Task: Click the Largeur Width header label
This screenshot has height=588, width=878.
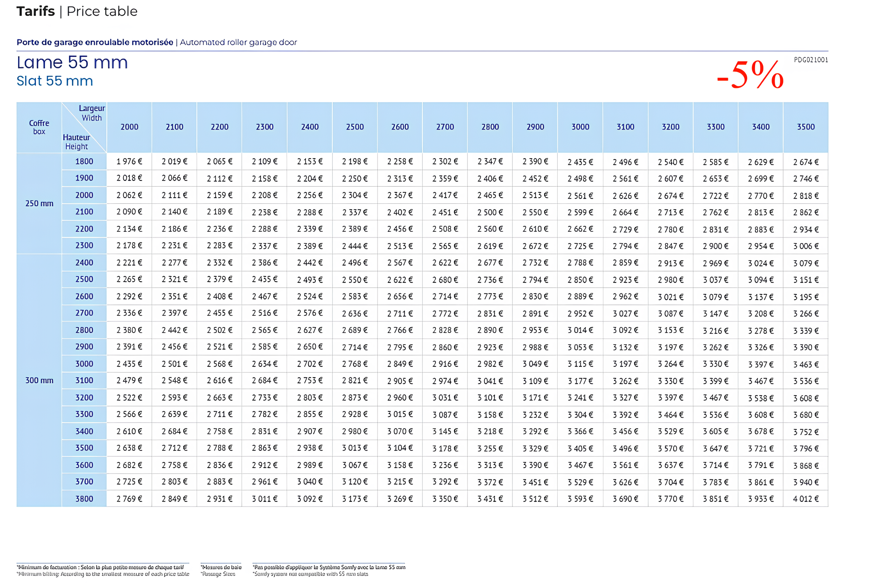Action: [x=92, y=113]
